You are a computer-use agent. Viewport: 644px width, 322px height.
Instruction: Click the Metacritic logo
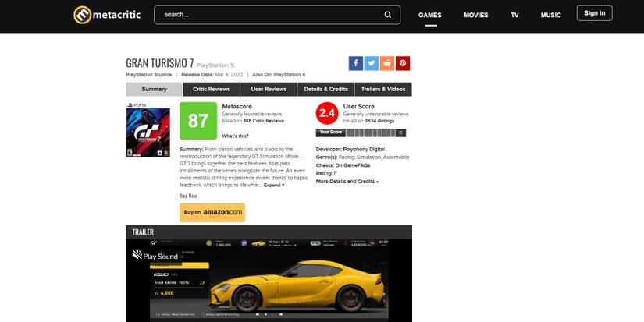pos(107,15)
